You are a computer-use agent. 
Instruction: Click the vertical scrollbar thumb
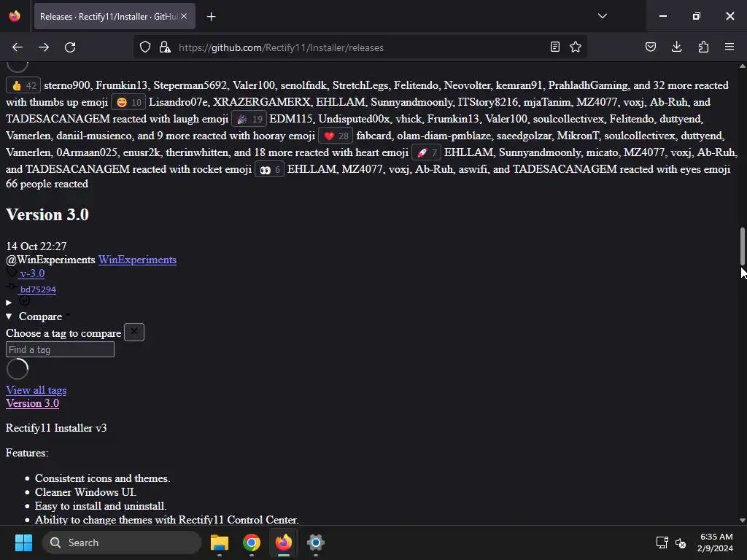742,246
